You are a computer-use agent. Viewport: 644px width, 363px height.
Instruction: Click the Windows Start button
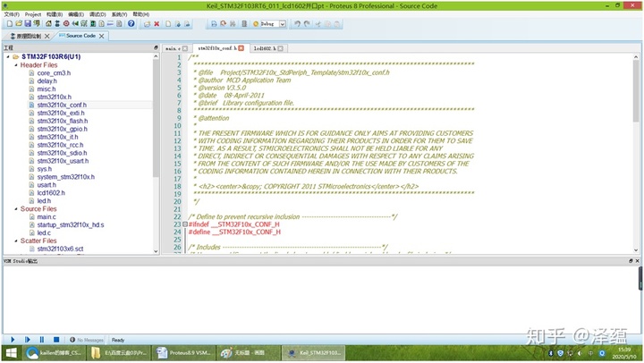pos(12,353)
